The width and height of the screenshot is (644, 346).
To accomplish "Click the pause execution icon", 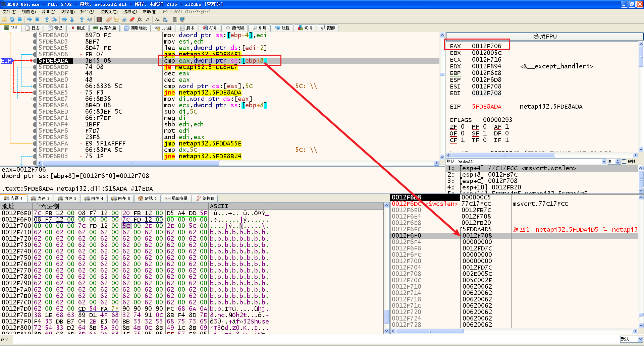I will 37,19.
